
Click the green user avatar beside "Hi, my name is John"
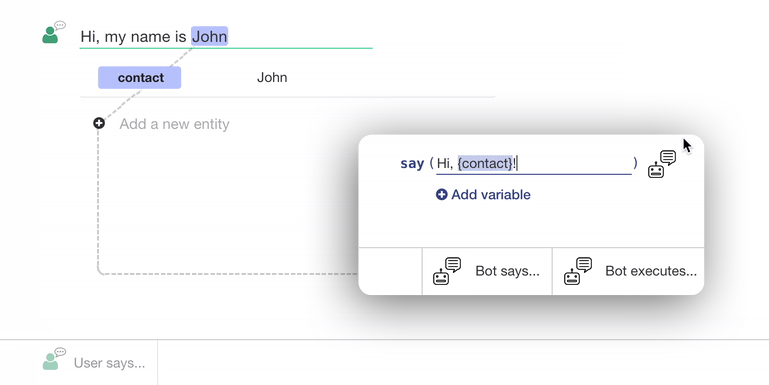coord(53,32)
